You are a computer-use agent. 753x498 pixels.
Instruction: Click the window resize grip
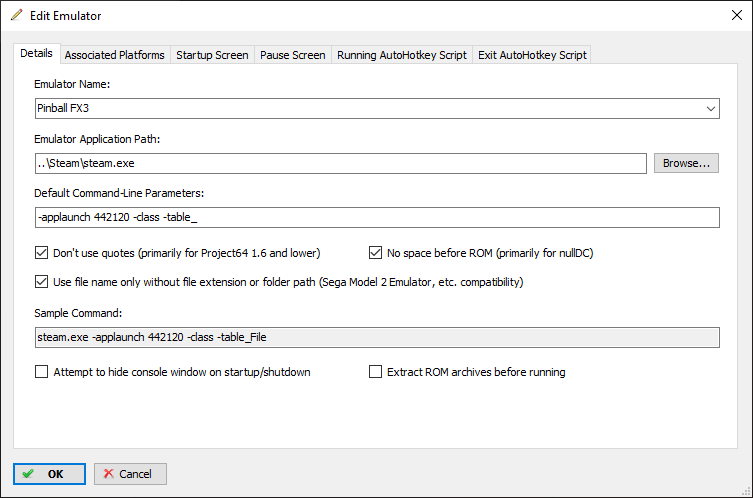tap(746, 491)
